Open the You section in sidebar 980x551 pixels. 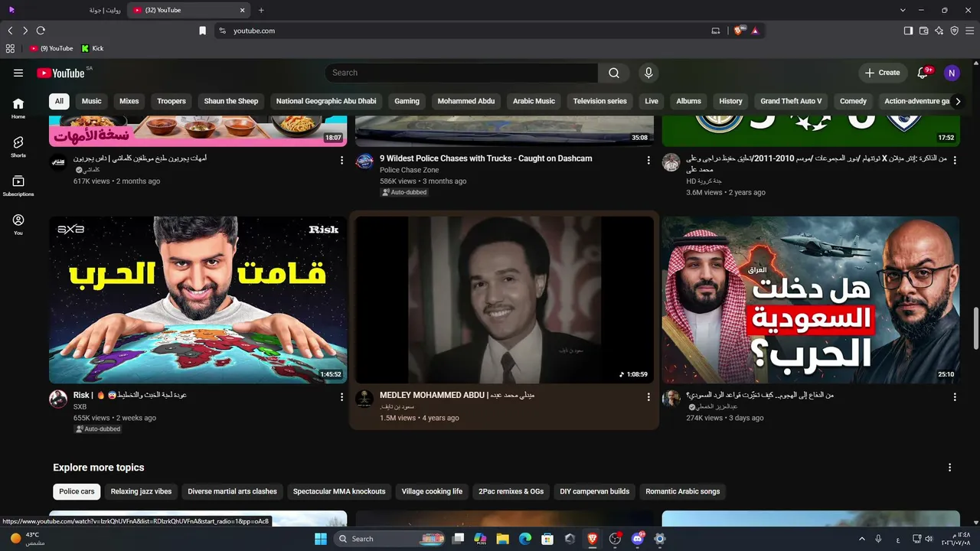[x=18, y=224]
